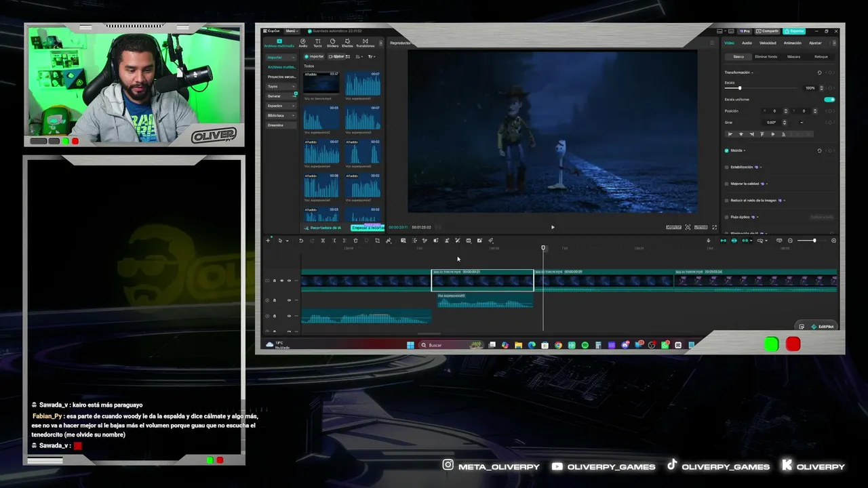Enable the Mejorar la calidad checkbox
868x488 pixels.
tap(727, 184)
